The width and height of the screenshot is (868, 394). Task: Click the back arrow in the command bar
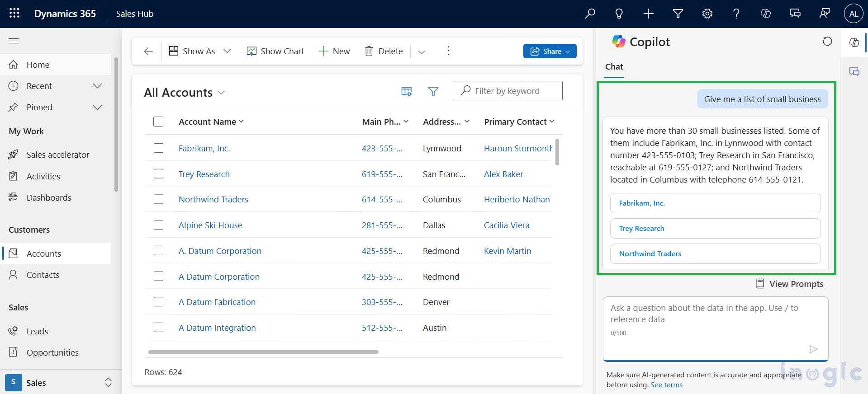(148, 52)
